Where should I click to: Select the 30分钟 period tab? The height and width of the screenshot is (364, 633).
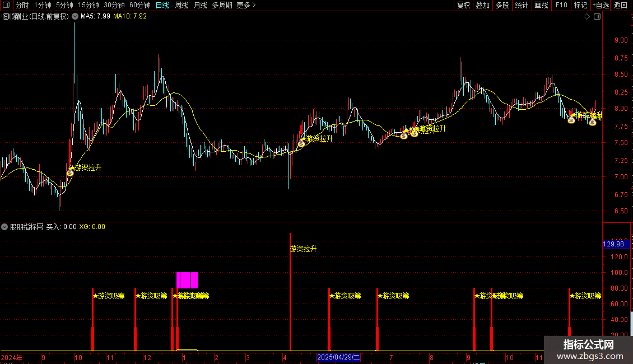tap(114, 5)
